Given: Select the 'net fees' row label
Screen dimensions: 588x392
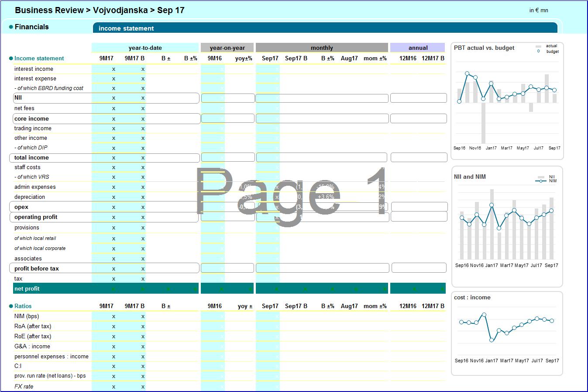Looking at the screenshot, I should point(24,108).
